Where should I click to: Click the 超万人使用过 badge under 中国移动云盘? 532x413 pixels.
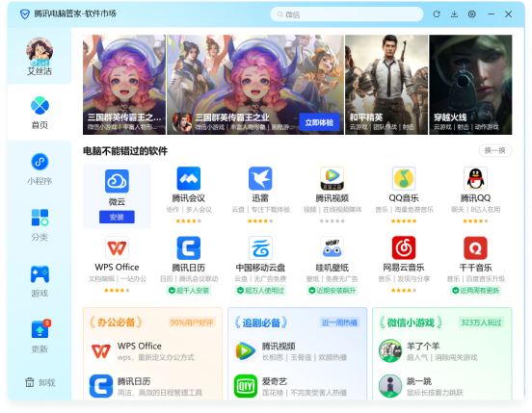[260, 291]
